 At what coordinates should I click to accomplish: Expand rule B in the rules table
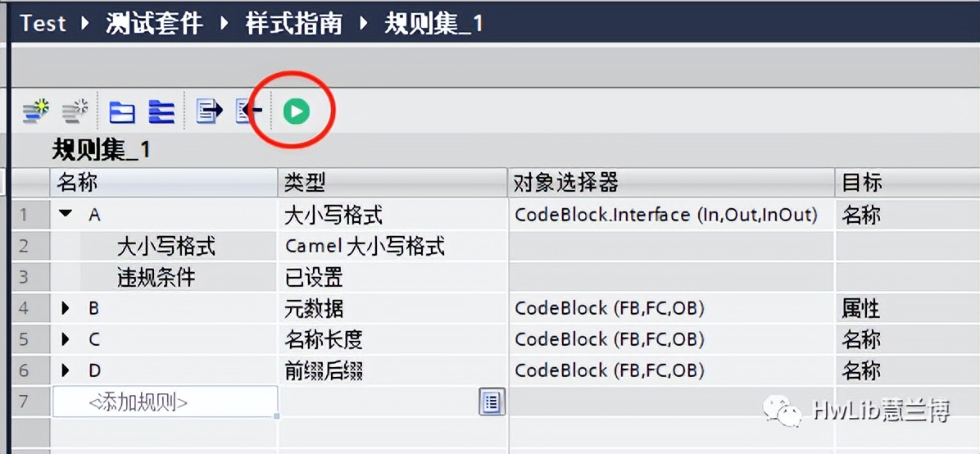coord(66,309)
